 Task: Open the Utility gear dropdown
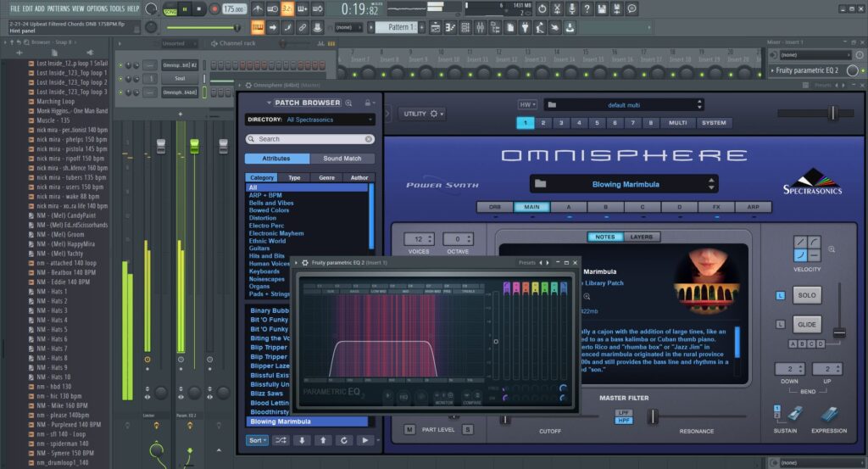click(423, 114)
